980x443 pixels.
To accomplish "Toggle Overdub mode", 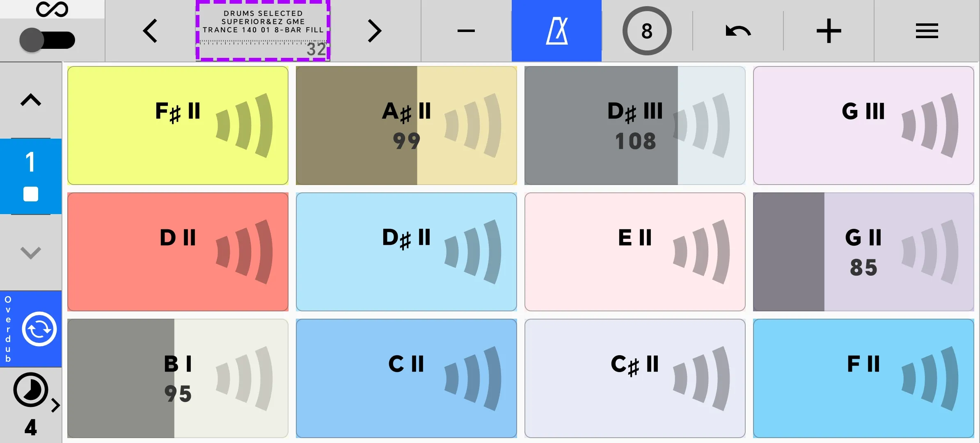I will point(31,329).
